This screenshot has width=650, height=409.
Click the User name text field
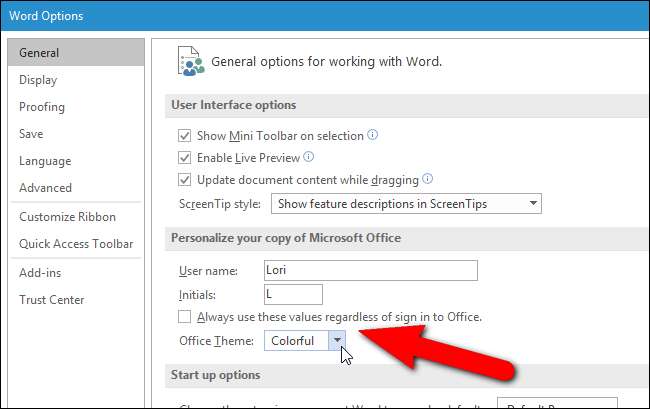[x=370, y=270]
